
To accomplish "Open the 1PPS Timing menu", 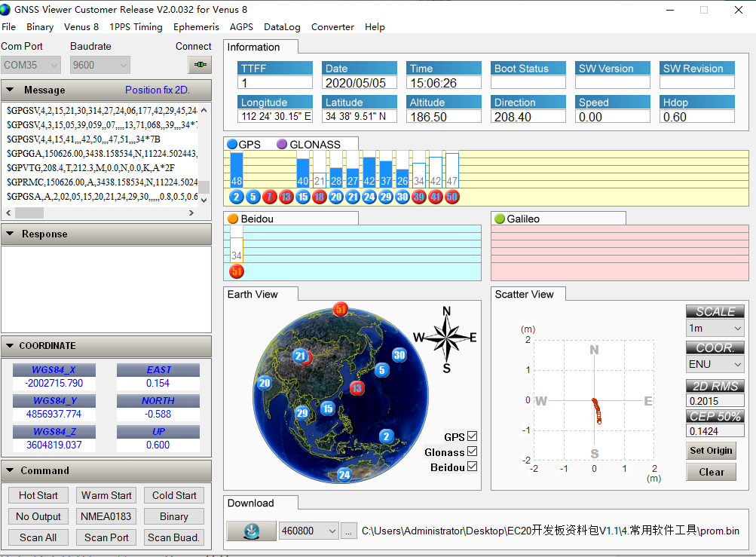I will [x=136, y=27].
